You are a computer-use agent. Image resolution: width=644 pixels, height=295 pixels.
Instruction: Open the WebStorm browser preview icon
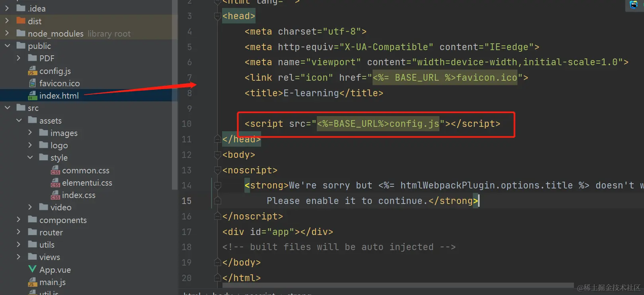pos(634,4)
